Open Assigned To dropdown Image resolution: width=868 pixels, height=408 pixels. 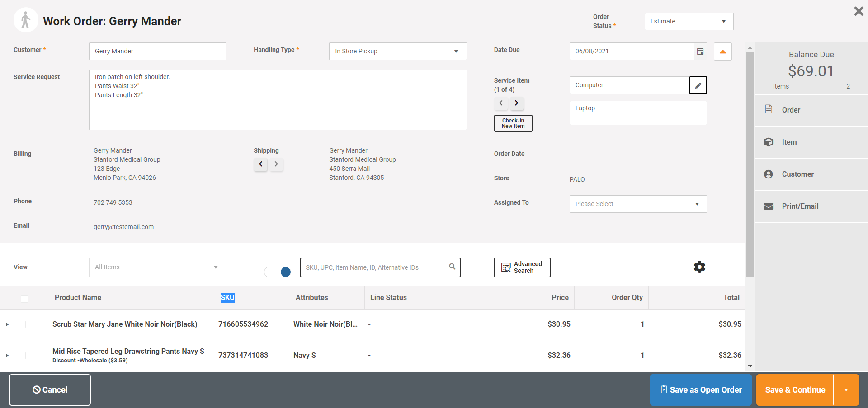(x=638, y=204)
